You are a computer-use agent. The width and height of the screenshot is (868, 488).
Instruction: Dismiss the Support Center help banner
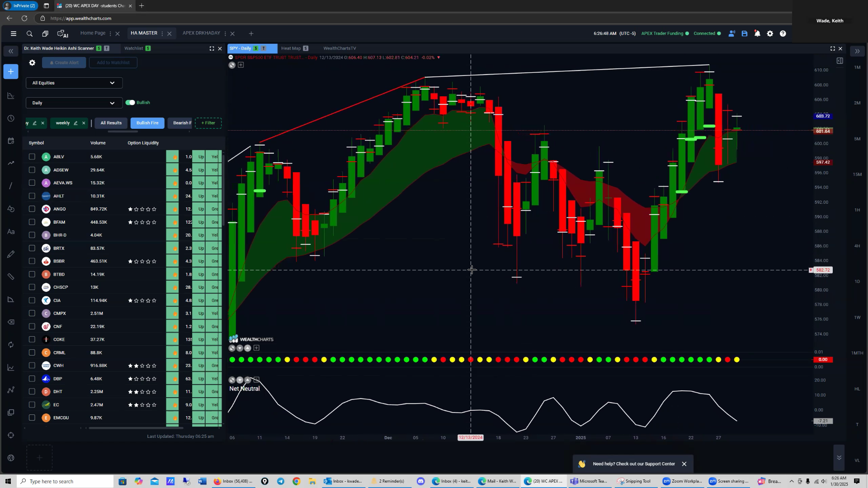[684, 464]
